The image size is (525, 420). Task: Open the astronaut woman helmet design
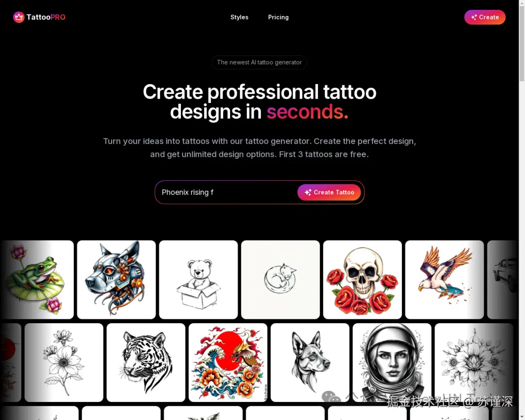392,362
